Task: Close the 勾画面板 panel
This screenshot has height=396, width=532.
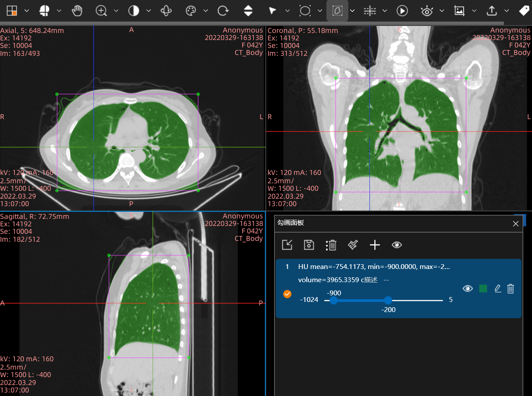Action: pos(516,224)
